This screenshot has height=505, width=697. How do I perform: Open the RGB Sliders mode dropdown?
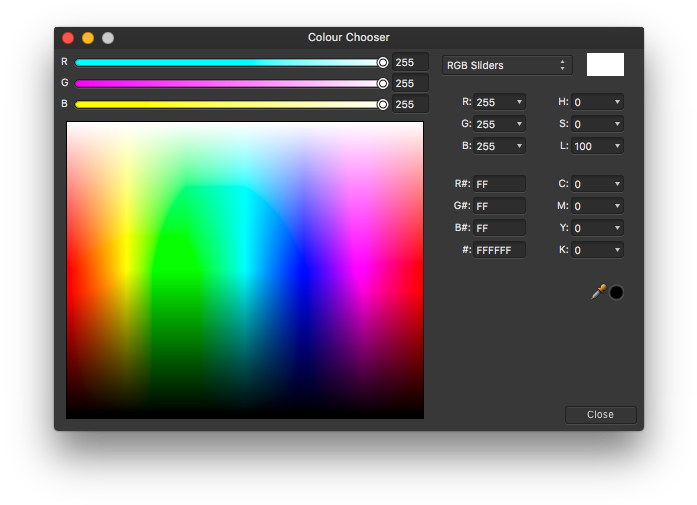click(x=507, y=65)
